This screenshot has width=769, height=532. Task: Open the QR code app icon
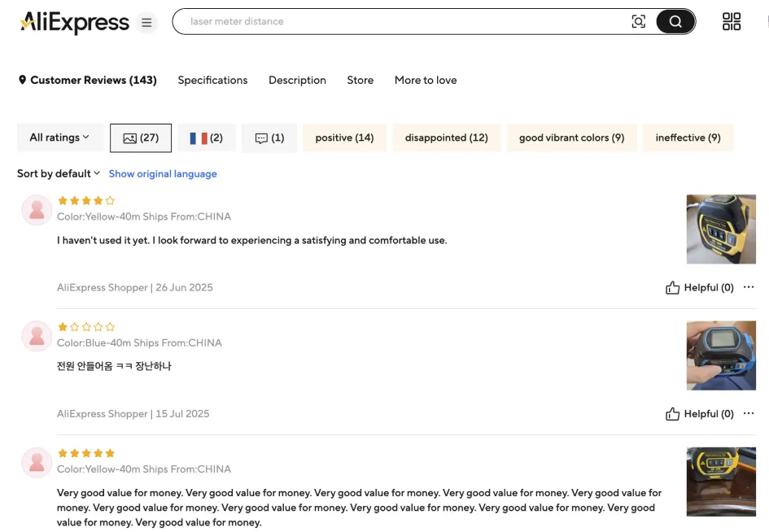[x=732, y=22]
